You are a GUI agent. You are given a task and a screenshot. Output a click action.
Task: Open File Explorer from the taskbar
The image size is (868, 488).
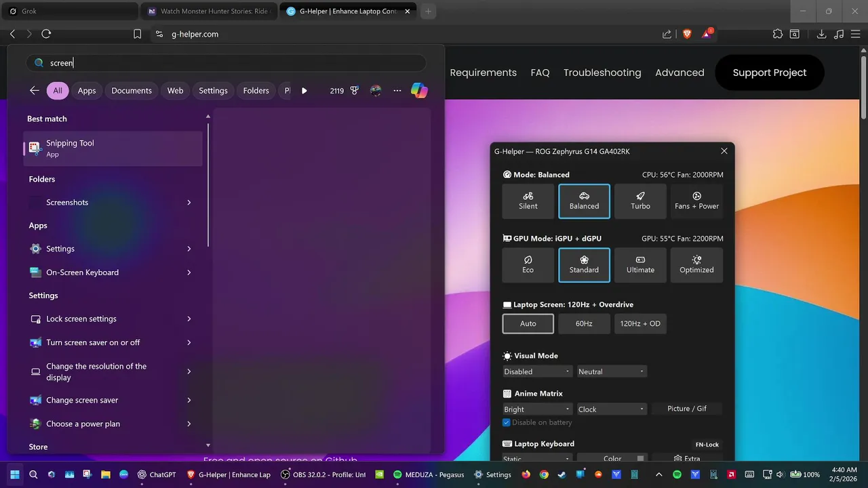coord(106,474)
